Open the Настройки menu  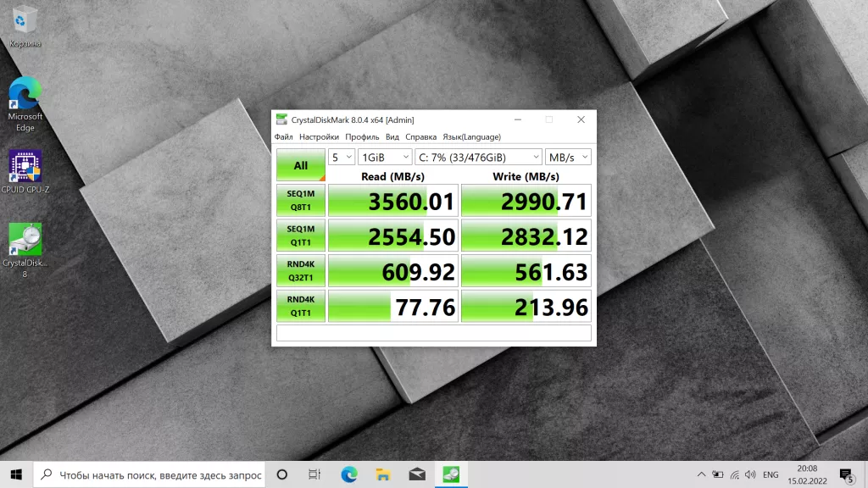(320, 136)
